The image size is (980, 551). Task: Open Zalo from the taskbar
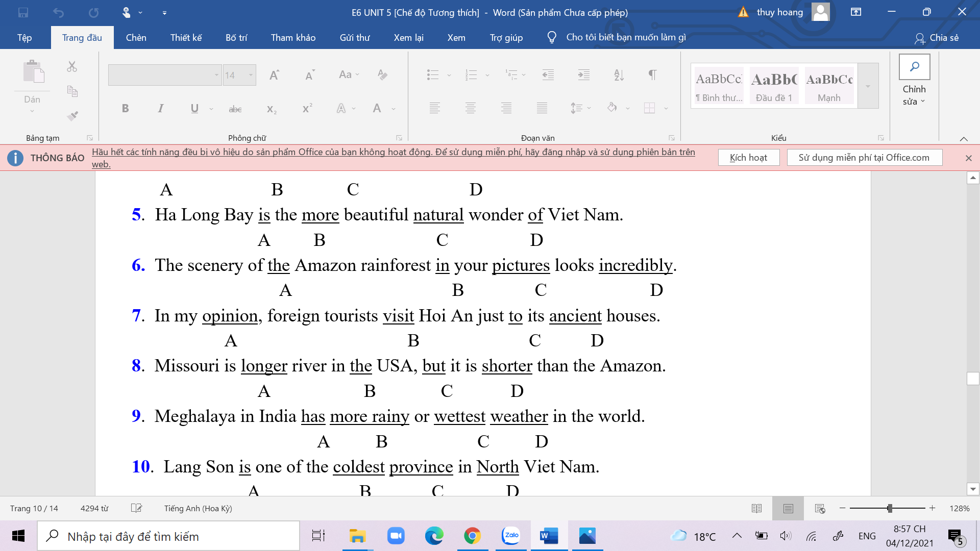(x=511, y=536)
